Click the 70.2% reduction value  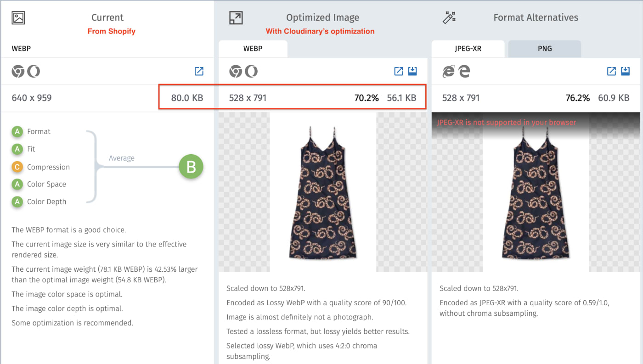[x=367, y=98]
